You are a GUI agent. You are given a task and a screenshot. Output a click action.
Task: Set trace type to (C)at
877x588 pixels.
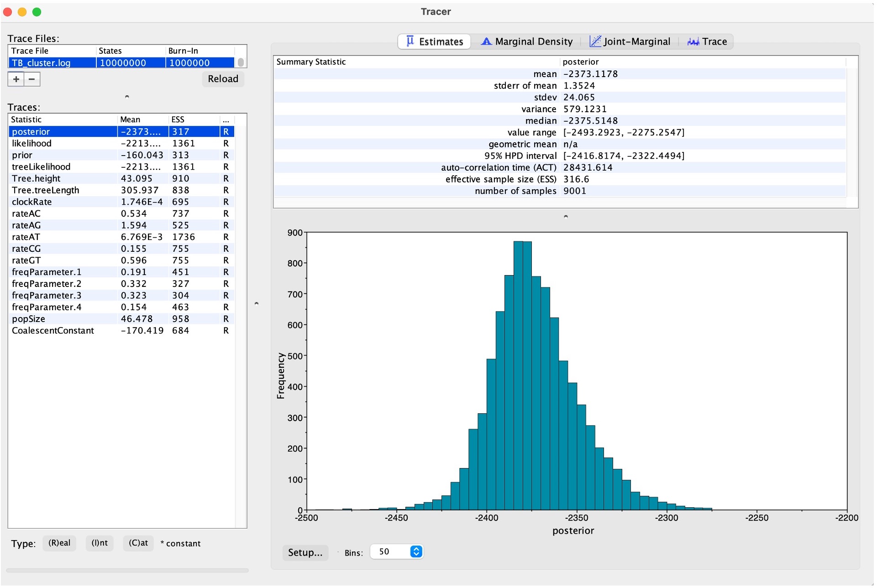[138, 543]
